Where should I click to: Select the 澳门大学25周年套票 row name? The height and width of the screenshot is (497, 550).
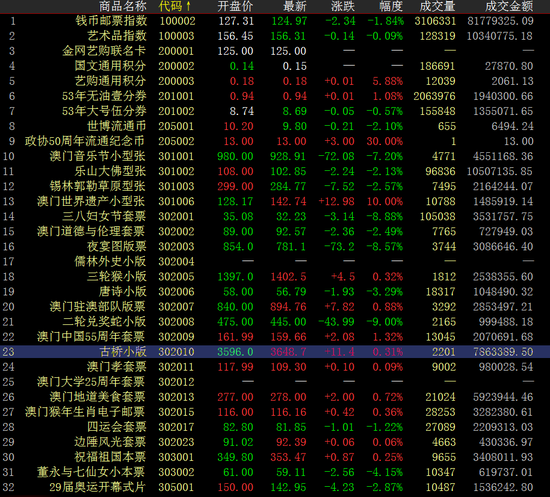pyautogui.click(x=91, y=382)
